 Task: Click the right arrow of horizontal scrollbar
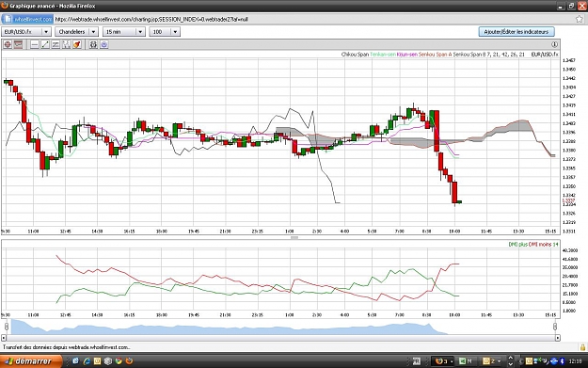click(558, 338)
